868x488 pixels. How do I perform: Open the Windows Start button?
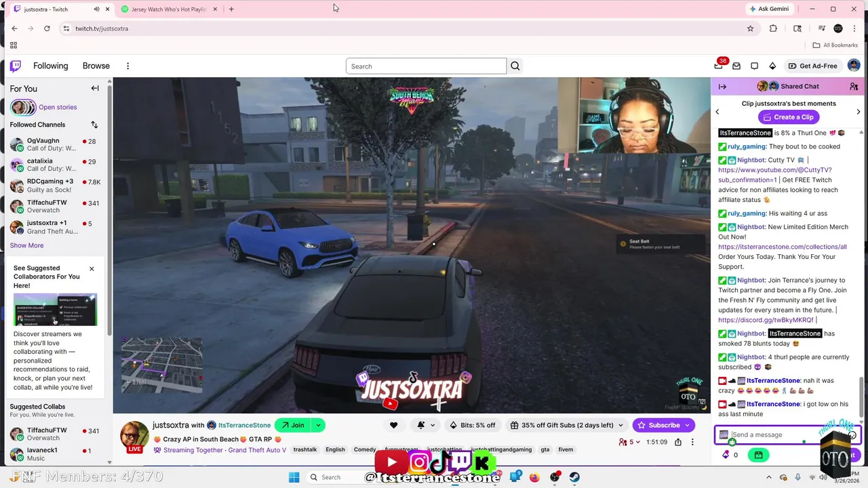pyautogui.click(x=294, y=477)
